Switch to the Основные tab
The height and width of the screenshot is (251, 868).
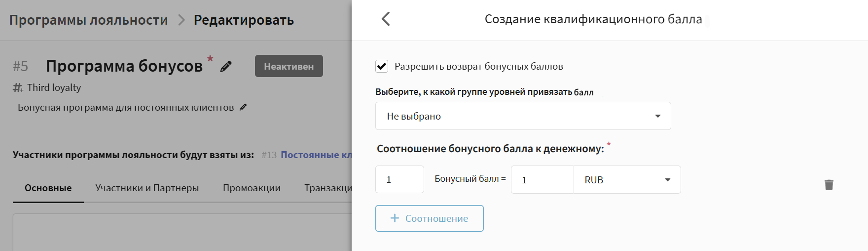click(x=48, y=188)
